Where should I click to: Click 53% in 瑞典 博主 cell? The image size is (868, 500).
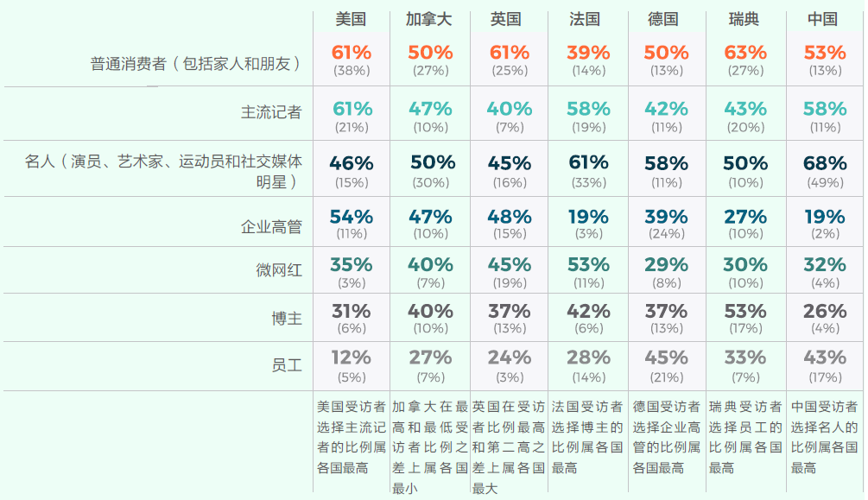tap(745, 311)
